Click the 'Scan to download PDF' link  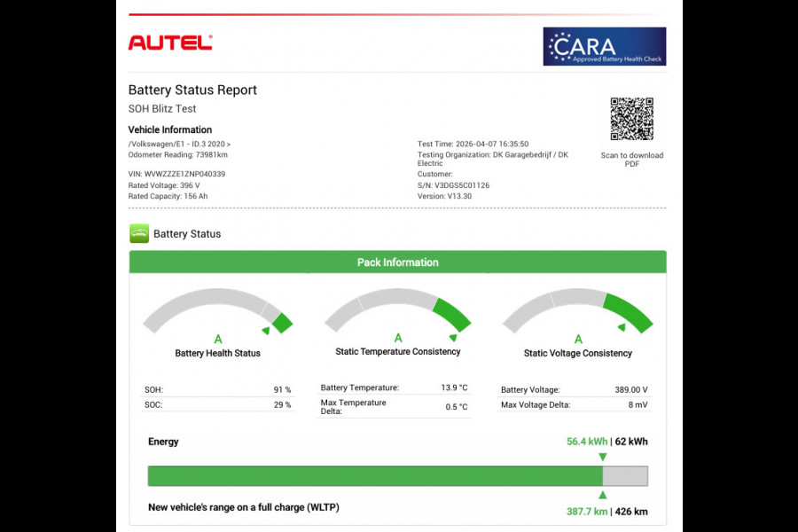pos(631,159)
